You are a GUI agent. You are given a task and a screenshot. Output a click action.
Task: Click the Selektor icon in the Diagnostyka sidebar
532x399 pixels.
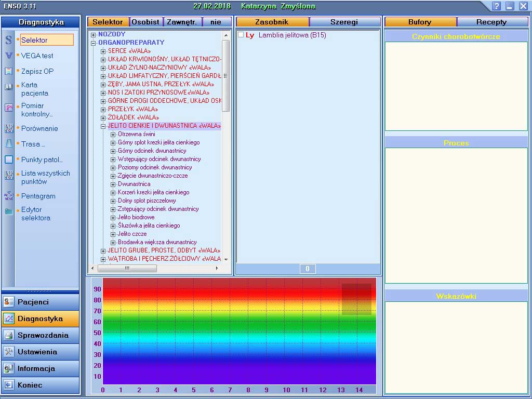(9, 40)
